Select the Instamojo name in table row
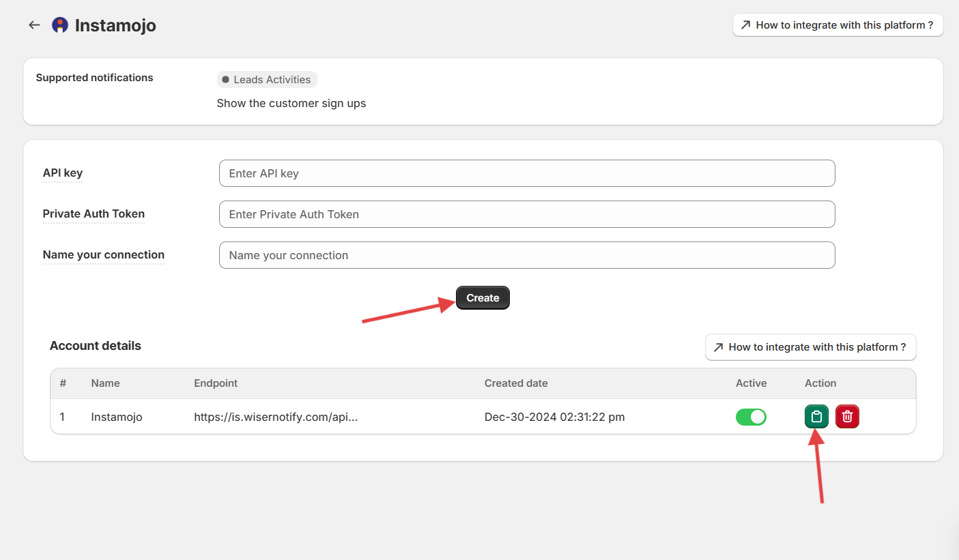 117,417
